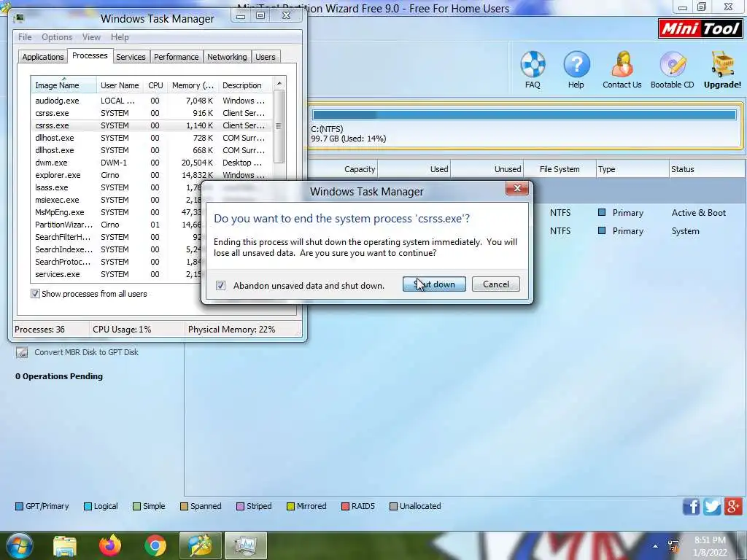This screenshot has height=560, width=747.
Task: Click the Convert MBR Disk to GPT Disk icon
Action: click(22, 353)
